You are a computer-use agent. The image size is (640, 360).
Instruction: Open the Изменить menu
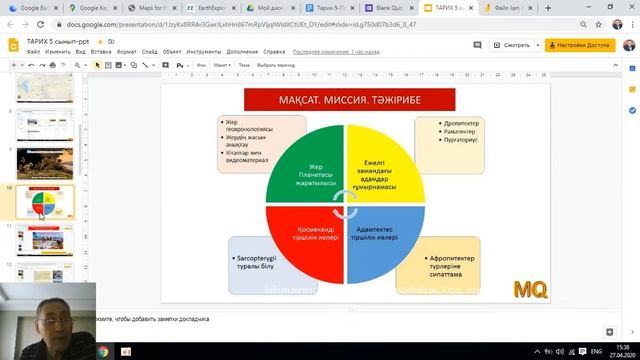point(58,52)
